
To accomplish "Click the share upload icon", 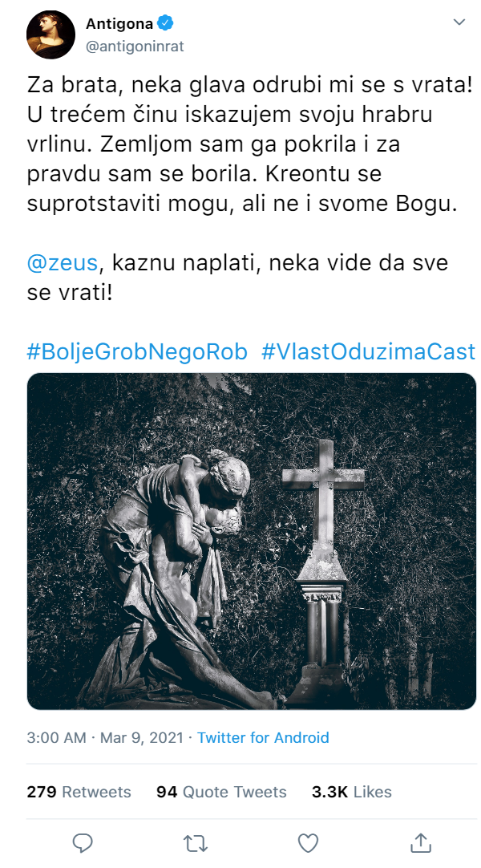I will click(421, 842).
